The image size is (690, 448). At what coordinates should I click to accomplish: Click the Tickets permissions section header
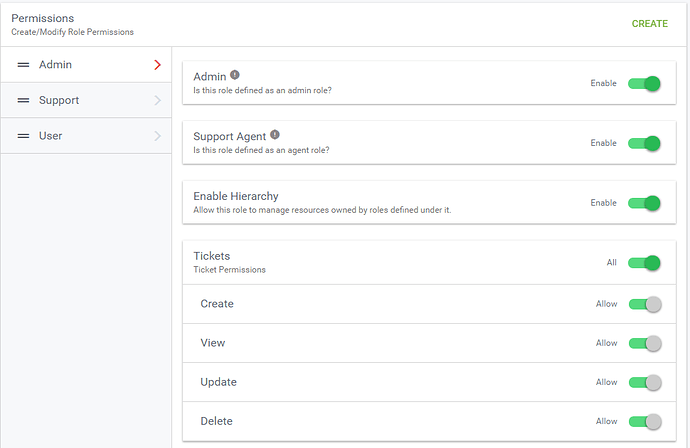click(x=429, y=262)
